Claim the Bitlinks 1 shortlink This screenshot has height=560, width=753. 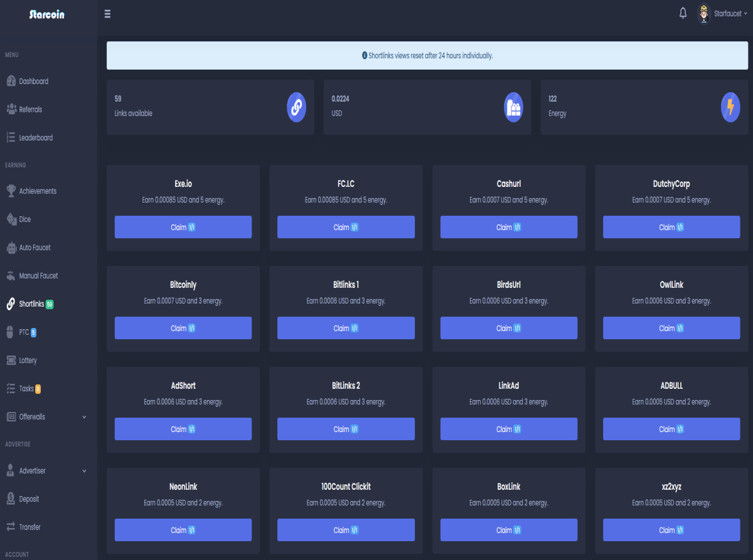(x=346, y=328)
